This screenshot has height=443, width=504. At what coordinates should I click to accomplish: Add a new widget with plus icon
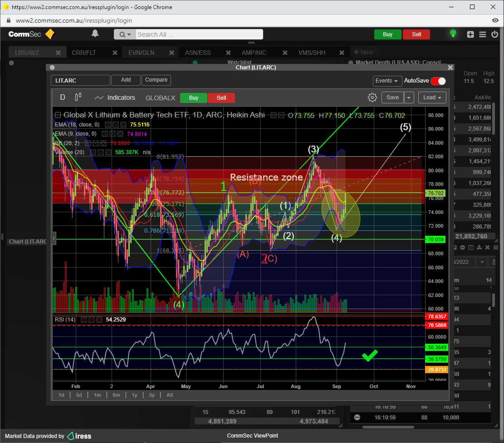pos(470,34)
